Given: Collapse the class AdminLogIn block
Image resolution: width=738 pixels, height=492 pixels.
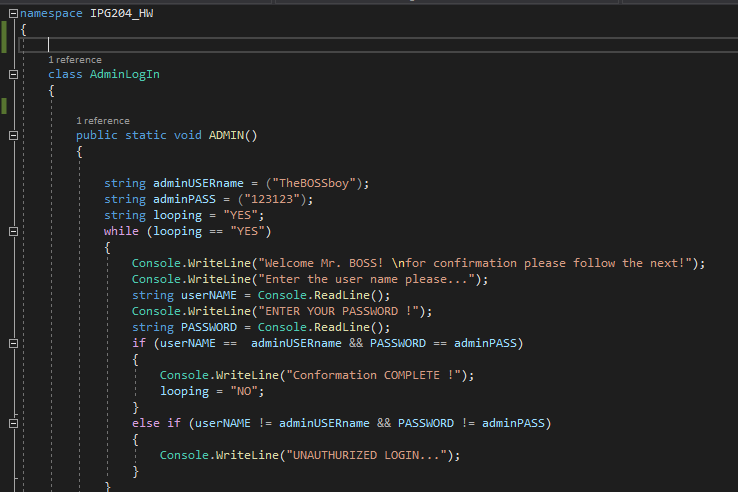Looking at the screenshot, I should point(13,74).
